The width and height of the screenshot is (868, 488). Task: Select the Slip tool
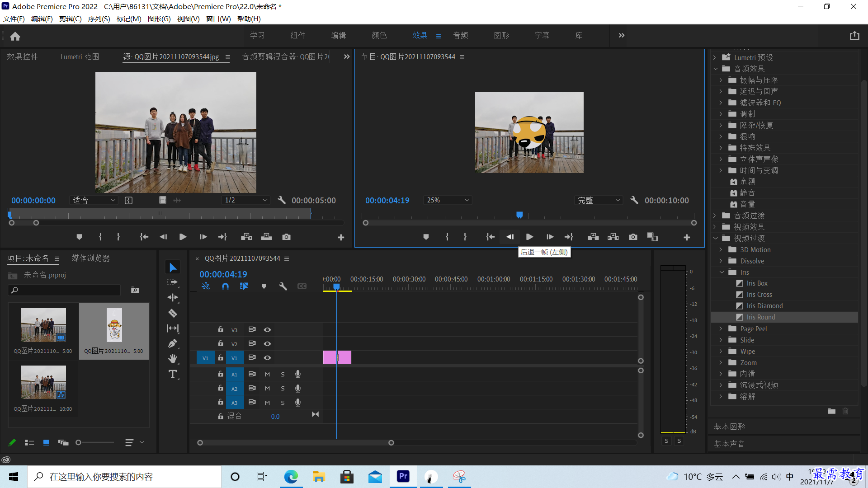pos(172,328)
